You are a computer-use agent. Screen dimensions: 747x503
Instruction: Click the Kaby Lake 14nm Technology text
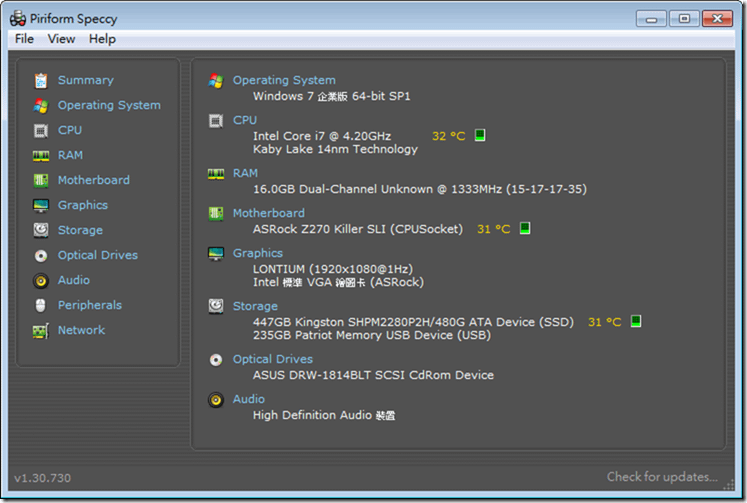335,150
